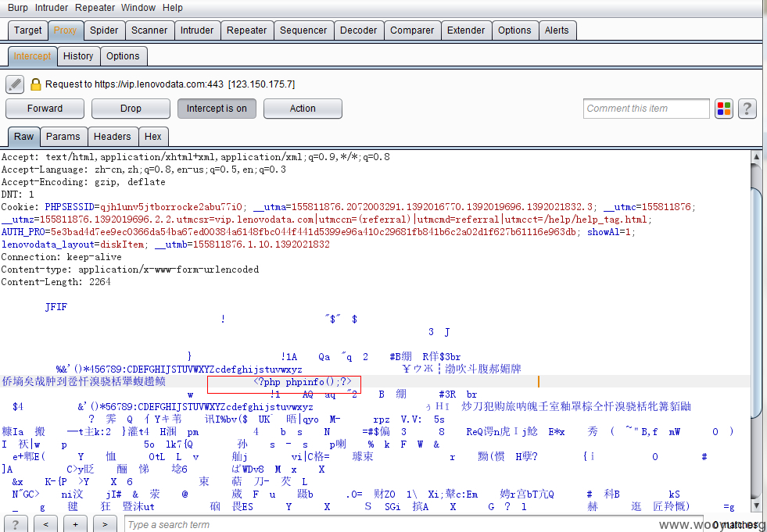767x532 pixels.
Task: Select the Intercept sub-tab
Action: point(32,56)
